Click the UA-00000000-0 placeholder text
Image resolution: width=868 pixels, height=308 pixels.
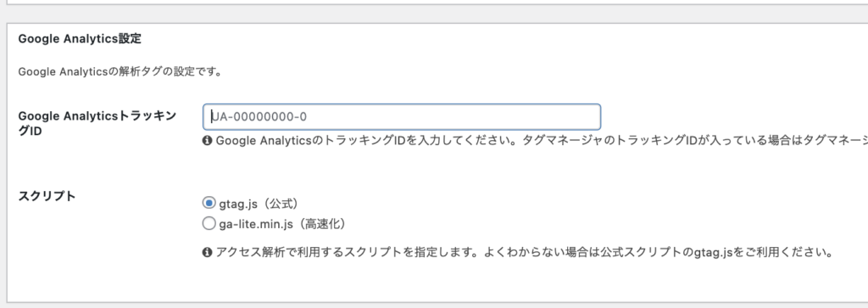click(x=259, y=117)
